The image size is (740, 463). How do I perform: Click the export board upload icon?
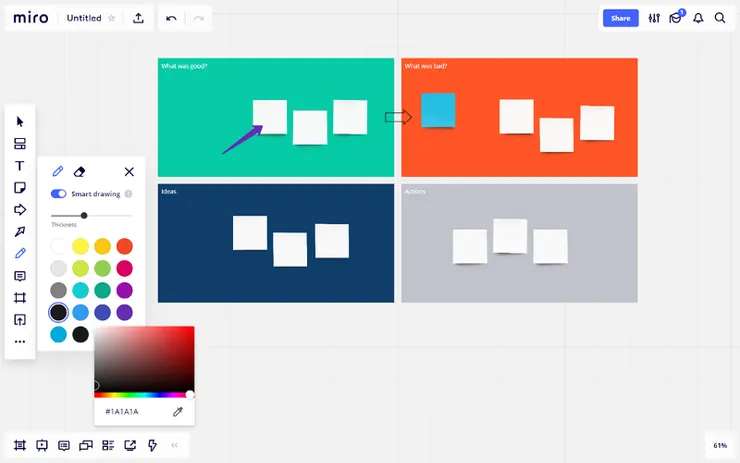pos(138,18)
